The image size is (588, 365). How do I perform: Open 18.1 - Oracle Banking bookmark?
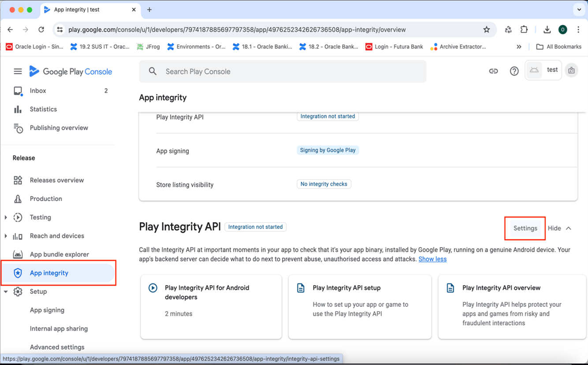click(x=262, y=47)
